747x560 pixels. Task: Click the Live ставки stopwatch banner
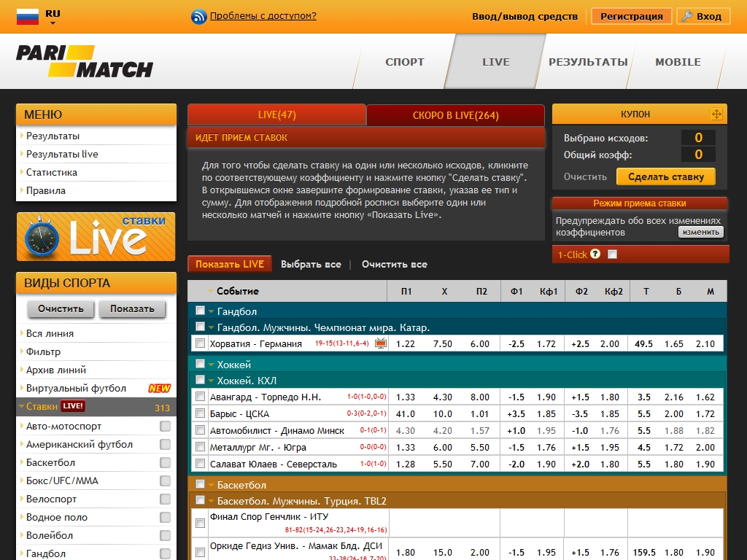click(x=96, y=236)
